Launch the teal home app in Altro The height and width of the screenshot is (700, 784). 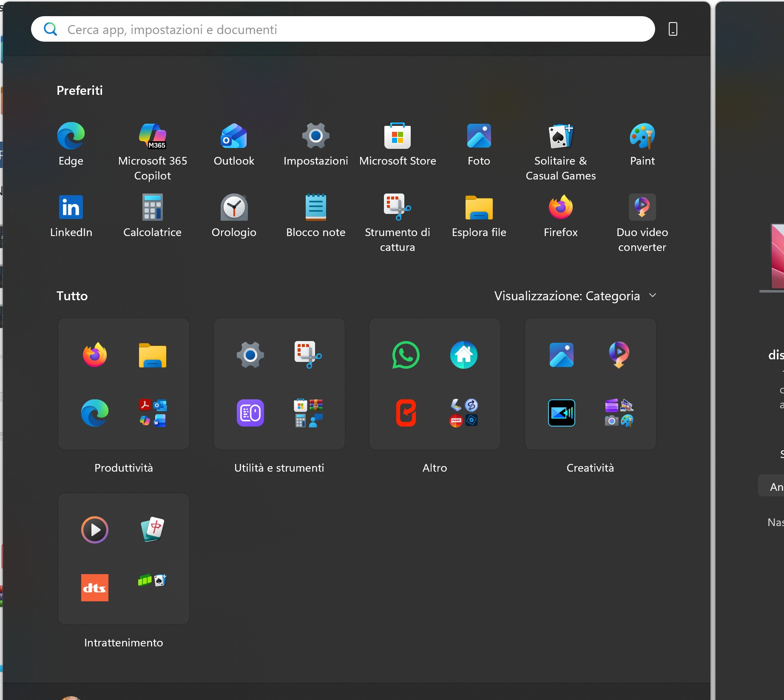tap(464, 355)
